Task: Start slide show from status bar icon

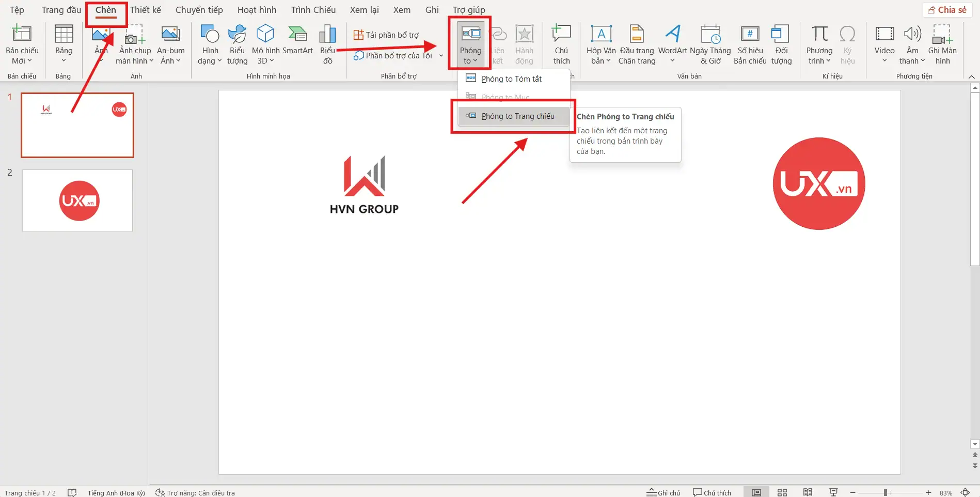Action: (833, 492)
